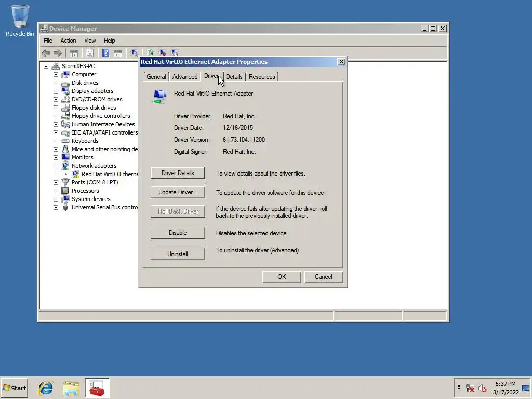Select the Floppy drive controllers tree item

(101, 116)
